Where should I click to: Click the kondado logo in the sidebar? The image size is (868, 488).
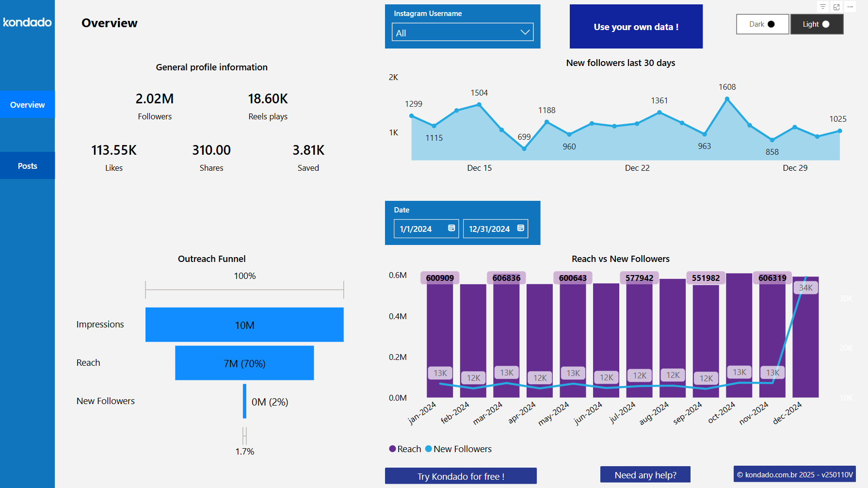point(27,22)
